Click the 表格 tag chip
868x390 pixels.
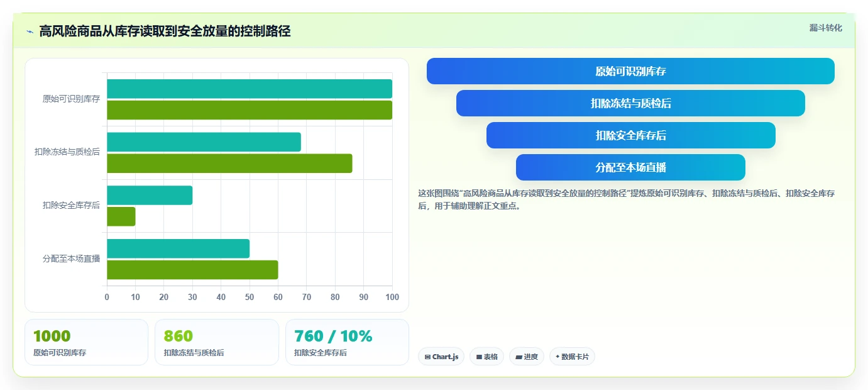coord(486,357)
